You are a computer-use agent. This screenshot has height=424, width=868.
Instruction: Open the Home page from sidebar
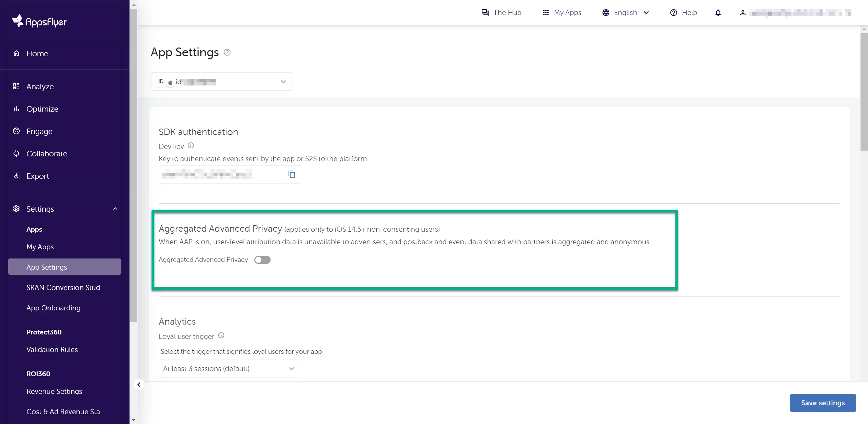click(x=37, y=53)
